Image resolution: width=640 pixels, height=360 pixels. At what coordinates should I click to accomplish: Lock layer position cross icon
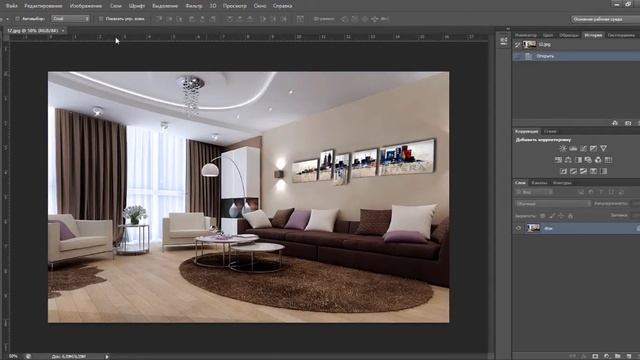click(561, 216)
